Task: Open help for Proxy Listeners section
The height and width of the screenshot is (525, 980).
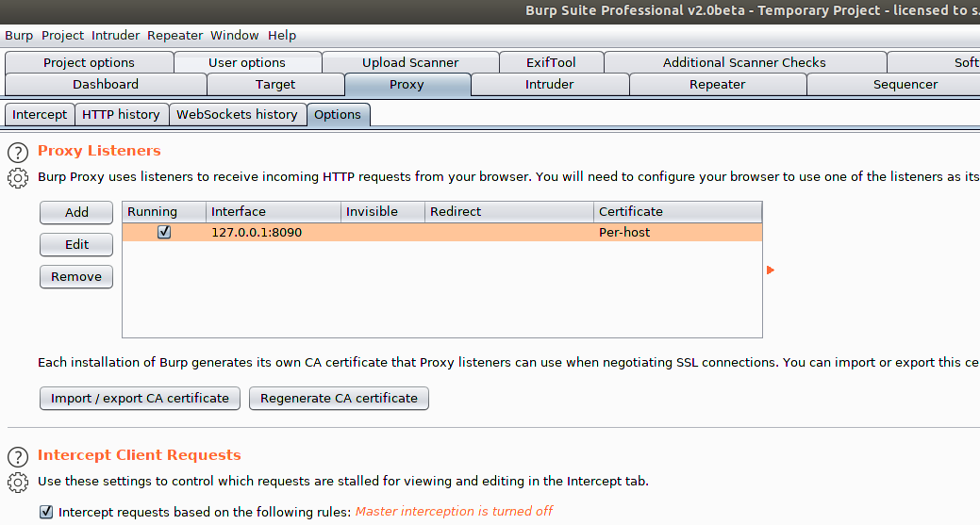Action: click(18, 153)
